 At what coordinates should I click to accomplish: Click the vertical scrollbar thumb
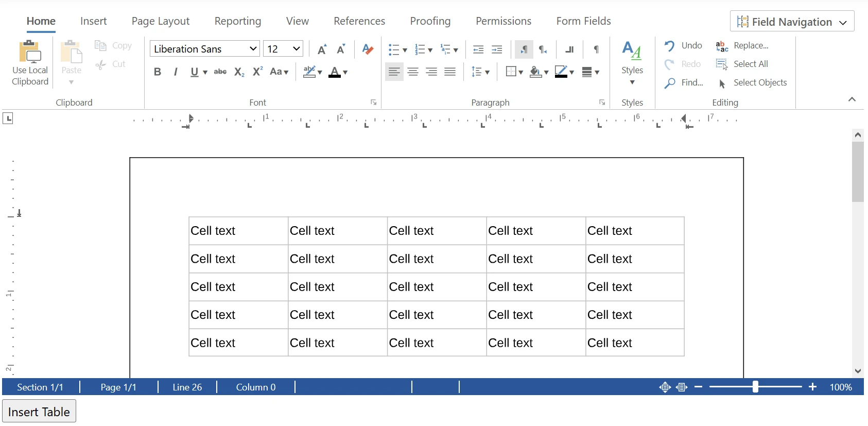point(858,172)
